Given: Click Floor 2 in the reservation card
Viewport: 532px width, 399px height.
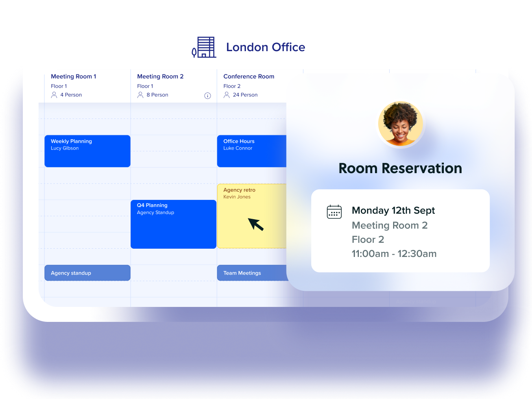Looking at the screenshot, I should pos(368,240).
